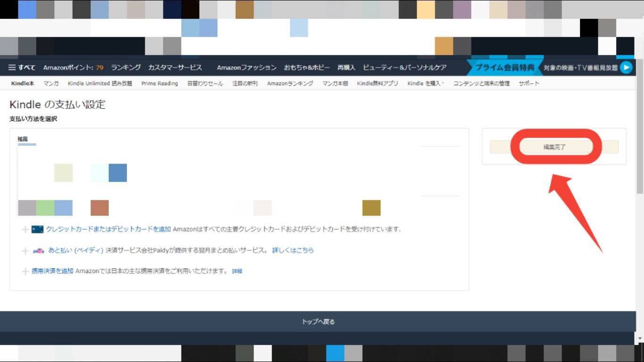The height and width of the screenshot is (362, 644).
Task: Click the Paidy logo icon
Action: (39, 251)
